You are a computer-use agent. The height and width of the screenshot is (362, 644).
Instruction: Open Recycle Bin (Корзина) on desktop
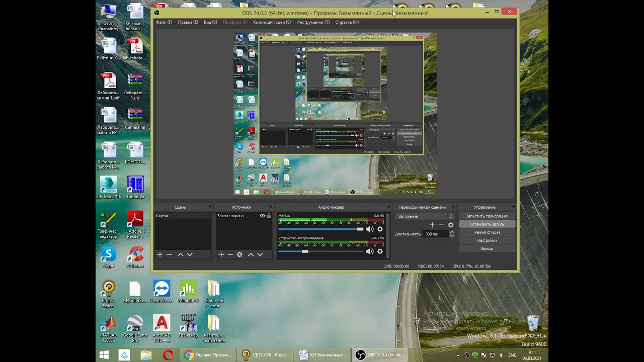tap(533, 326)
